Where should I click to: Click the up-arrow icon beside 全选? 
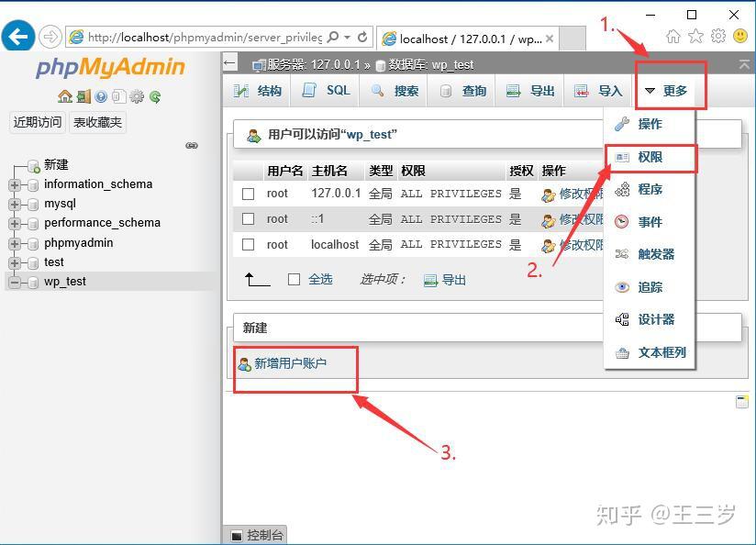pyautogui.click(x=257, y=279)
